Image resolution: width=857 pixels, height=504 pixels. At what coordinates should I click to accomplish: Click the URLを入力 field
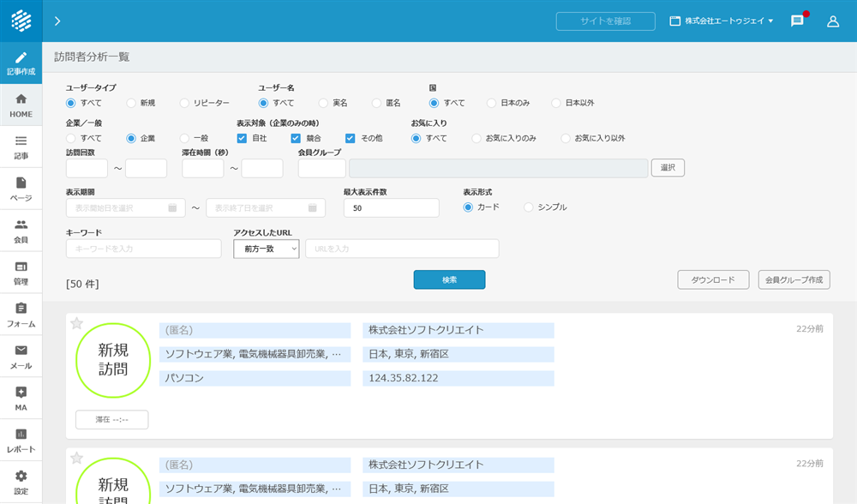coord(402,249)
